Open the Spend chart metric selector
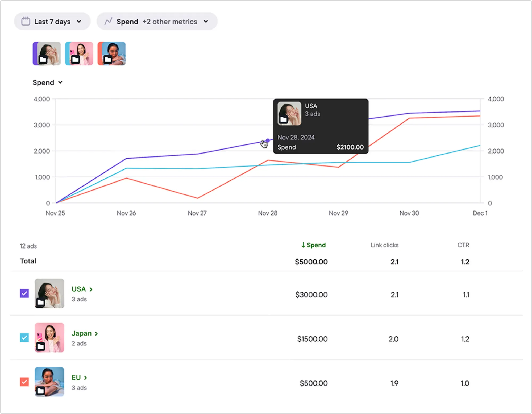This screenshot has height=414, width=532. coord(47,83)
